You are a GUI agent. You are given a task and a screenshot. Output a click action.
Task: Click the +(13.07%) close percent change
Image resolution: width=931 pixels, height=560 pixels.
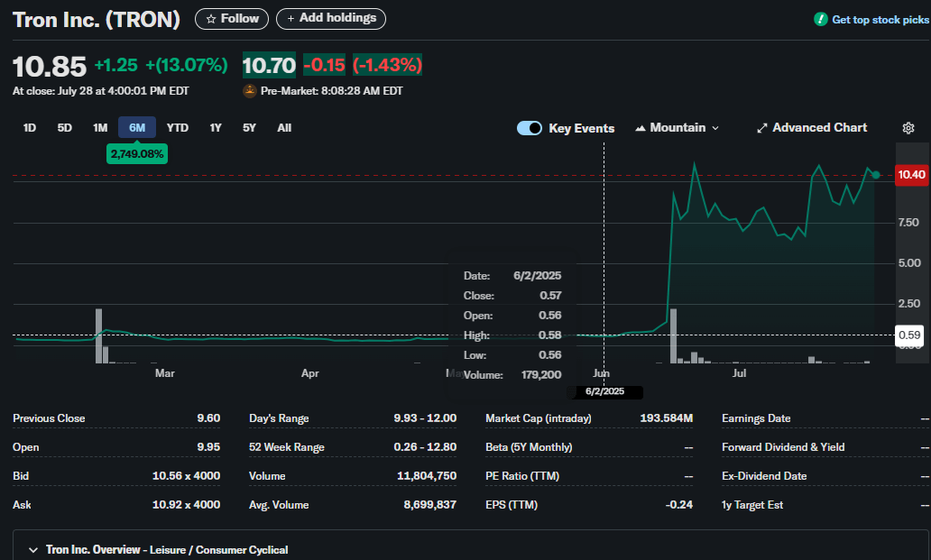(x=187, y=65)
